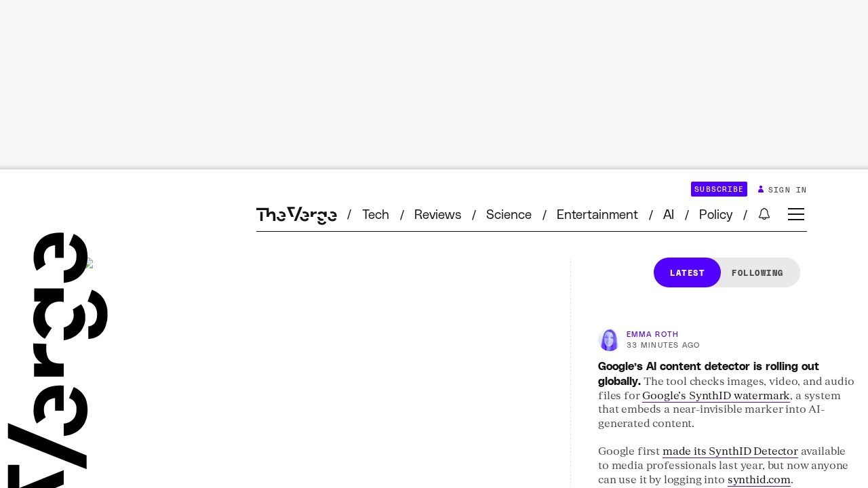Open the notifications bell

(x=764, y=214)
